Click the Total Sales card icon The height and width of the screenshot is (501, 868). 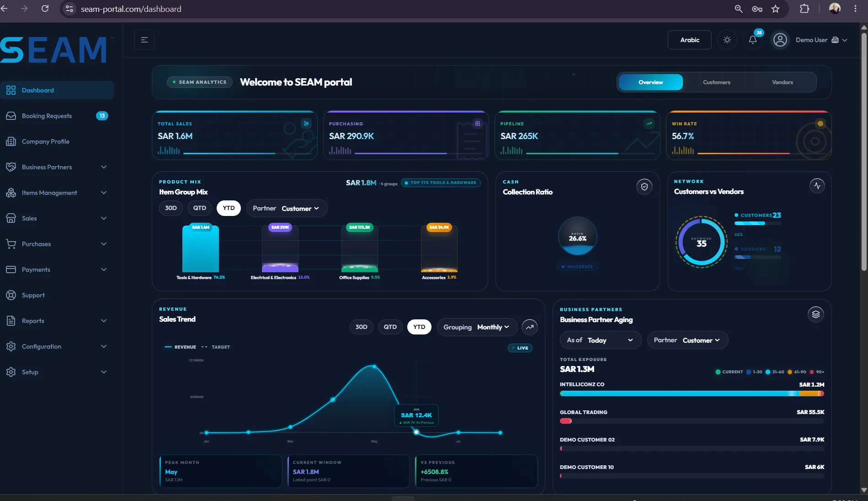[306, 124]
